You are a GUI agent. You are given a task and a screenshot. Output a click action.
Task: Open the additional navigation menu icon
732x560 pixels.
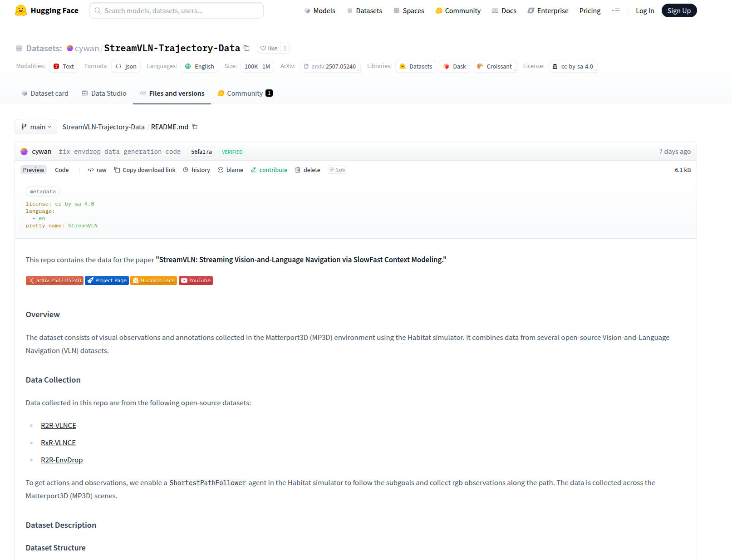click(616, 10)
